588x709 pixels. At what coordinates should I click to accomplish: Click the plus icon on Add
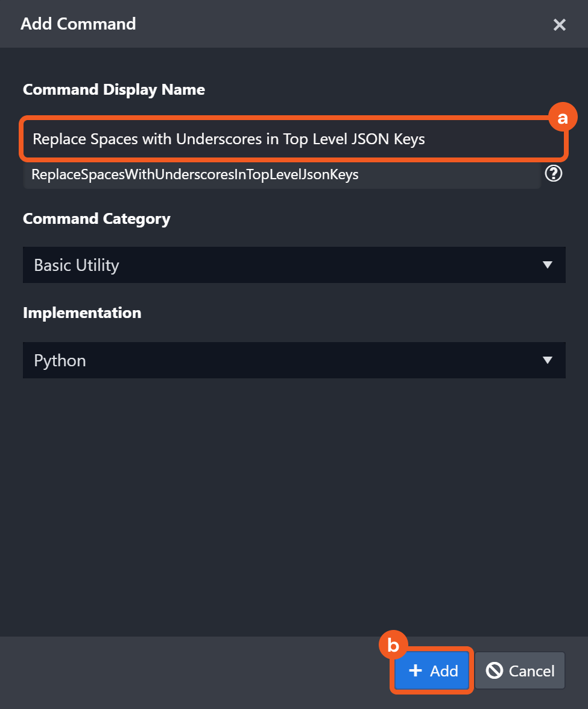(x=416, y=670)
